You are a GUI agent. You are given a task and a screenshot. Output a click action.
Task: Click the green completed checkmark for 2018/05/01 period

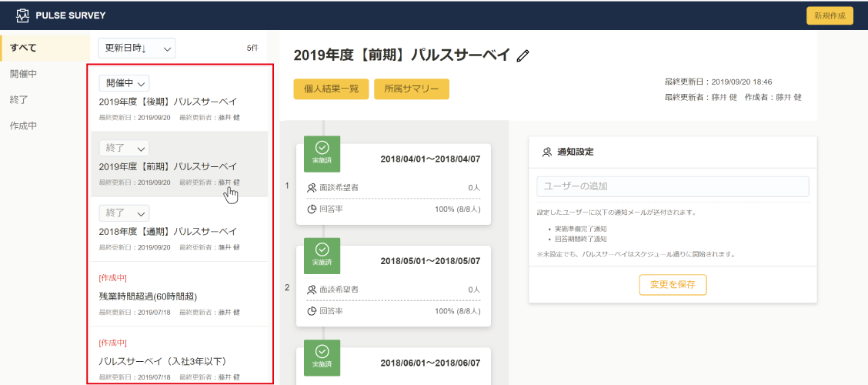coord(322,249)
